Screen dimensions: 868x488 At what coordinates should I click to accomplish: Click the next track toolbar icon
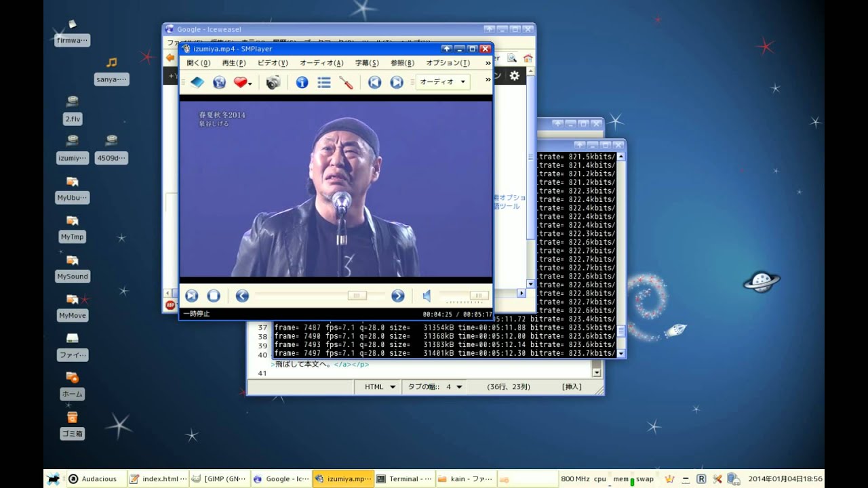coord(397,82)
